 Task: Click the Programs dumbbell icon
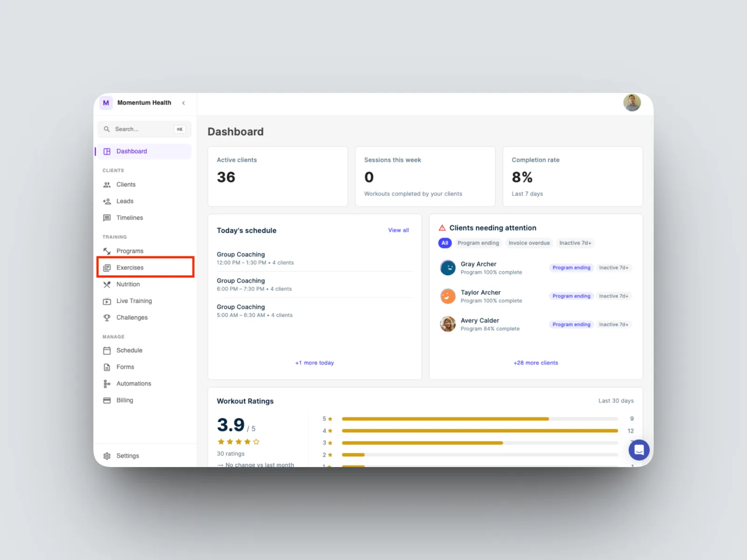(x=107, y=251)
